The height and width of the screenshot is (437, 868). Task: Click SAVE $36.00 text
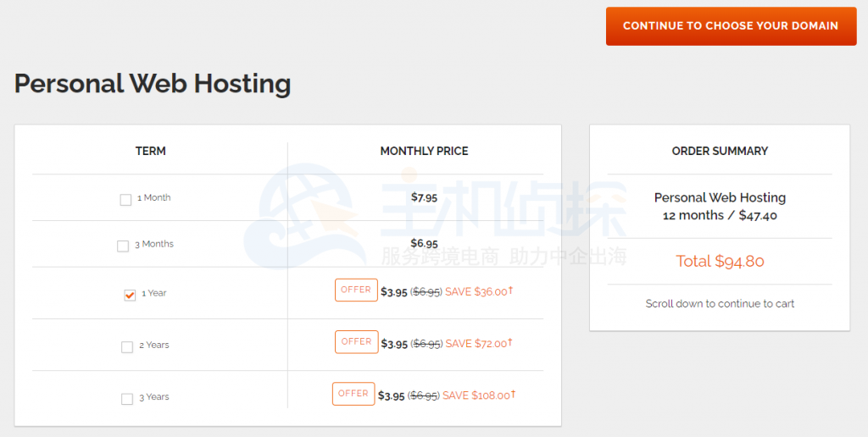[479, 291]
